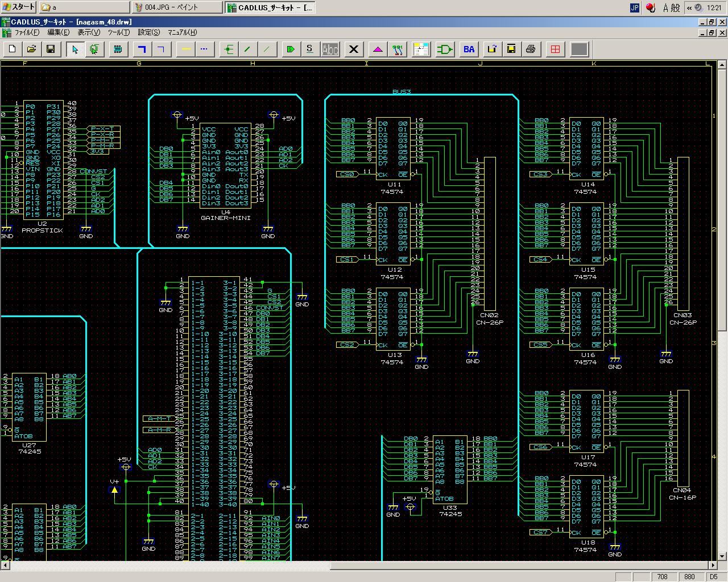The height and width of the screenshot is (582, 728).
Task: Open the ファイル(F) menu
Action: coord(27,32)
